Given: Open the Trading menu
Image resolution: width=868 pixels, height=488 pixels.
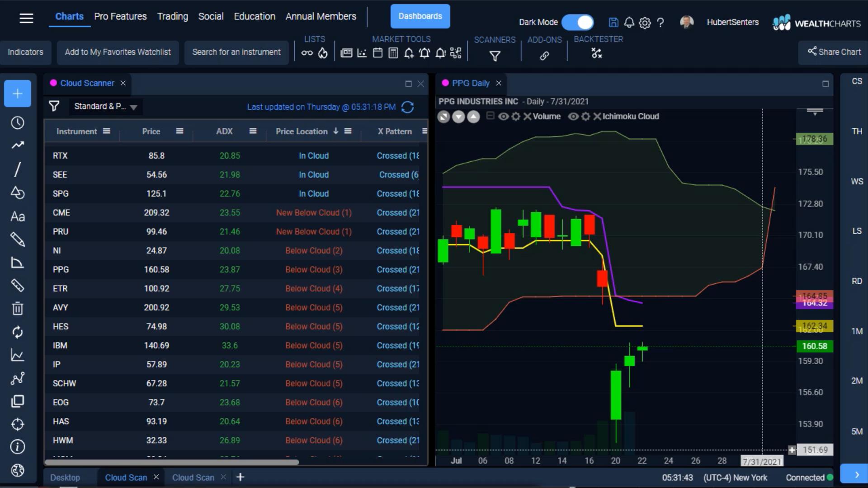Looking at the screenshot, I should 173,16.
